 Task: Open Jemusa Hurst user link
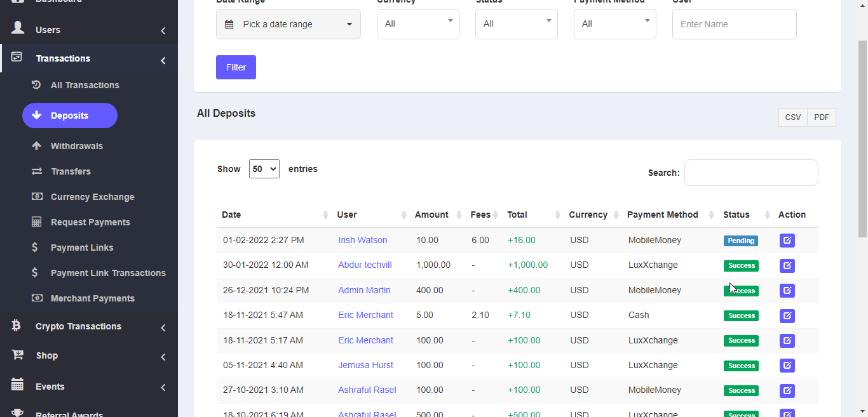pos(365,365)
